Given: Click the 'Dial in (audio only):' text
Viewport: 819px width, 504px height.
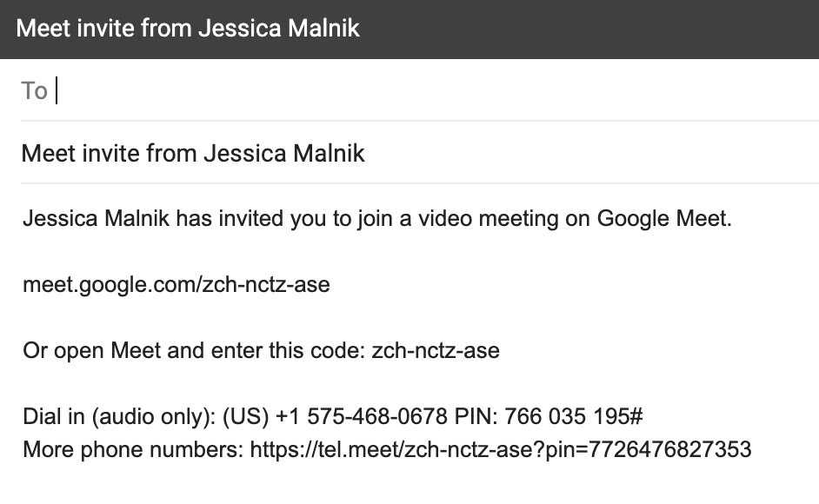Looking at the screenshot, I should pos(119,417).
